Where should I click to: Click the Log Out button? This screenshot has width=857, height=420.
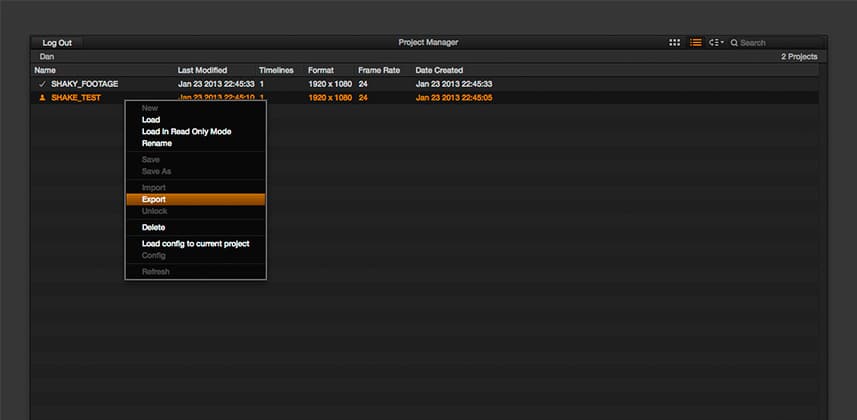pos(57,43)
